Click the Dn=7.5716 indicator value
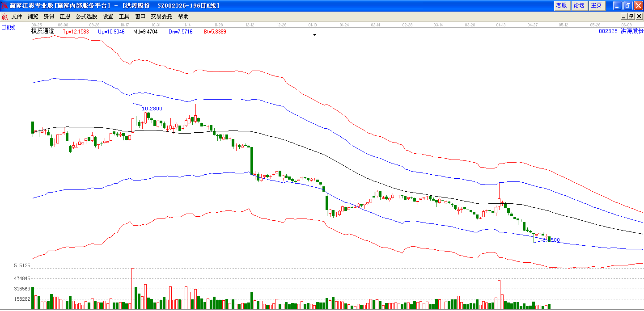 point(181,32)
